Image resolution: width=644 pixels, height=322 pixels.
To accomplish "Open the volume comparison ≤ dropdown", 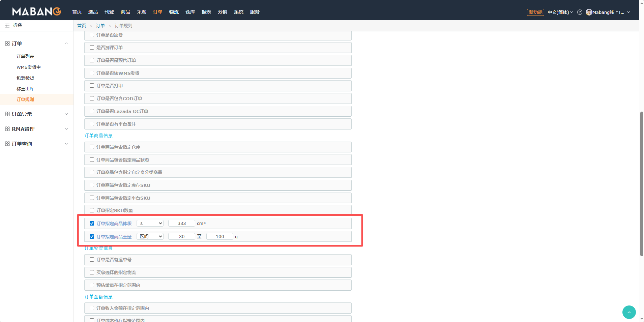I will pos(150,223).
